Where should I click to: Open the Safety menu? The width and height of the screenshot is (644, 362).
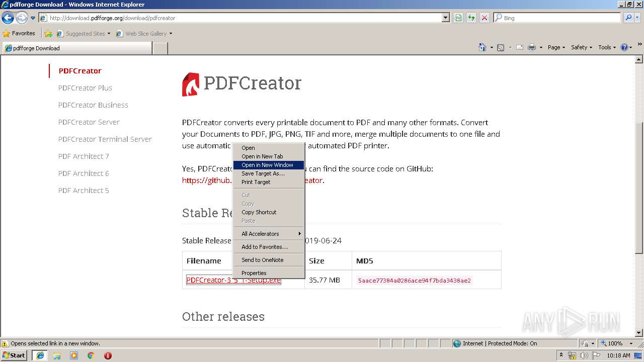(x=582, y=47)
